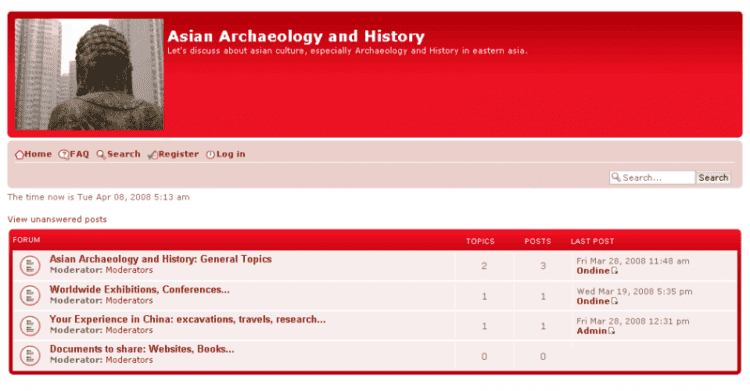The image size is (750, 391).
Task: Click the Asian Archaeology and History site title
Action: coord(296,36)
